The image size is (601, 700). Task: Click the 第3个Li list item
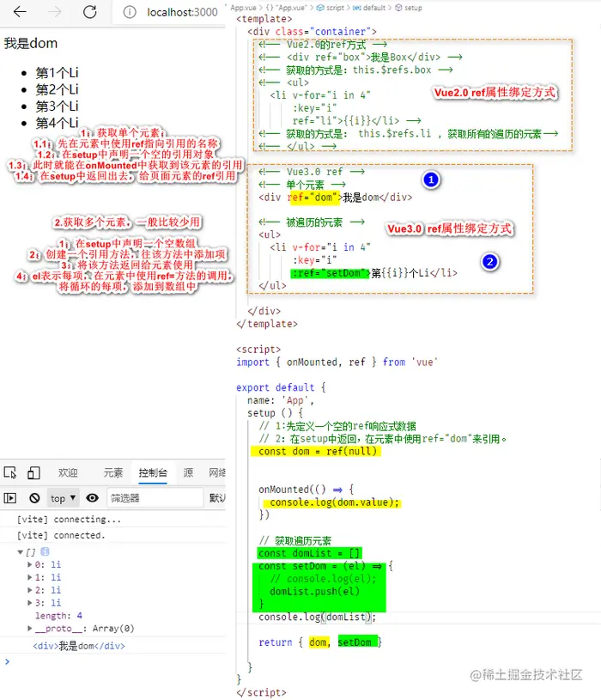[x=58, y=107]
